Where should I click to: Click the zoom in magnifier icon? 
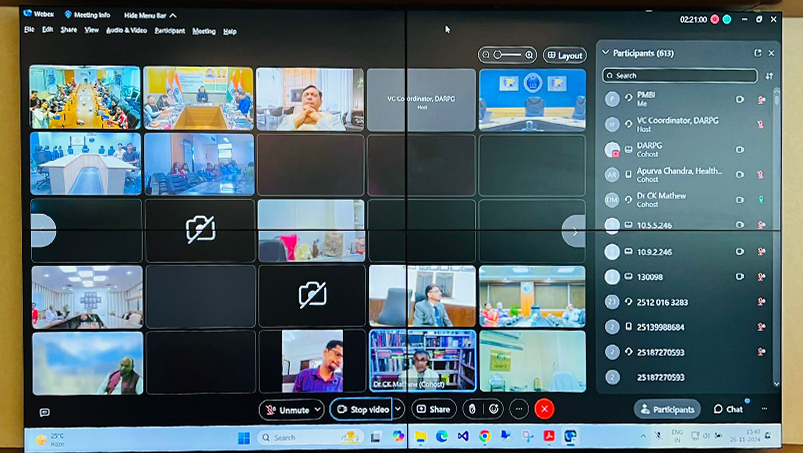click(x=529, y=55)
